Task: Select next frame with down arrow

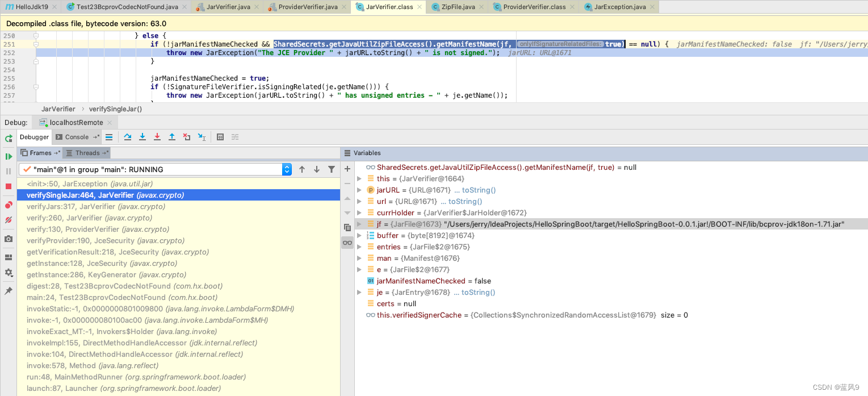Action: [317, 169]
